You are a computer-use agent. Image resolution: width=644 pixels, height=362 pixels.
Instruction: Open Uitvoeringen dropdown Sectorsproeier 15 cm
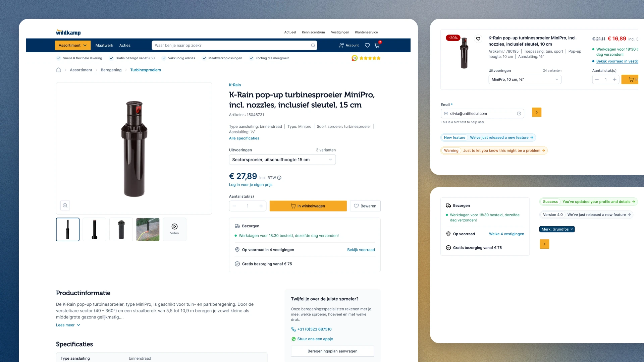[282, 160]
